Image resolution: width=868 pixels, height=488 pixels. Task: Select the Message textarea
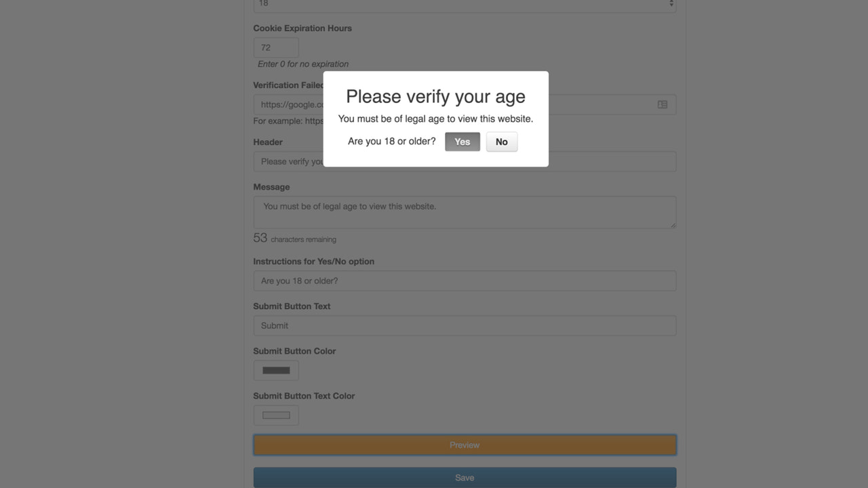[465, 211]
